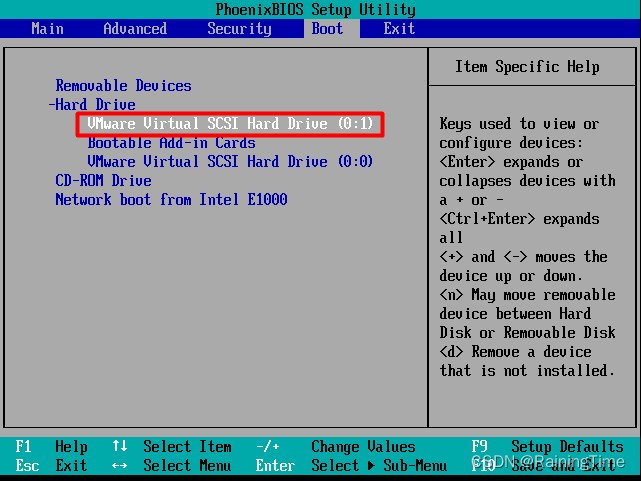Open the Main menu tab
The width and height of the screenshot is (641, 481).
click(47, 29)
